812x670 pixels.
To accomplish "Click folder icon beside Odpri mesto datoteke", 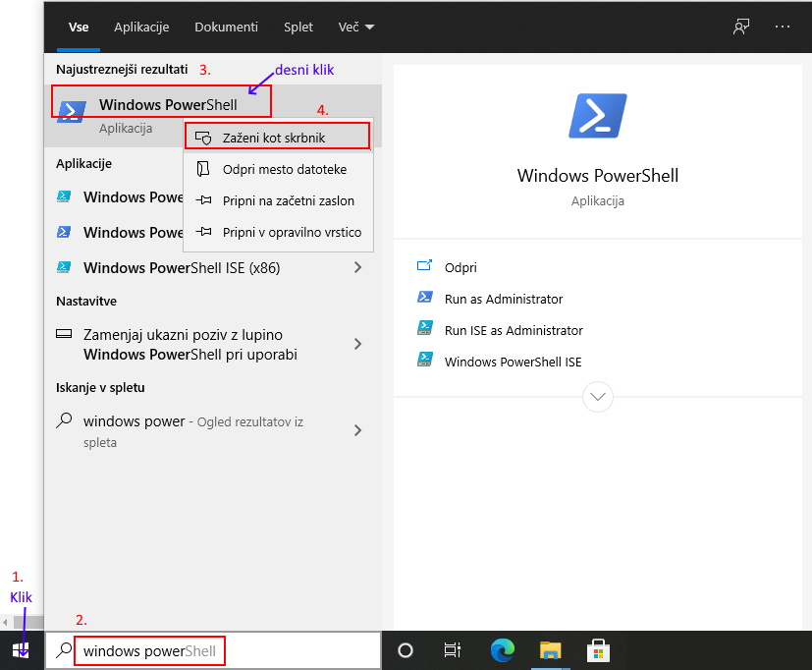I will tap(203, 169).
